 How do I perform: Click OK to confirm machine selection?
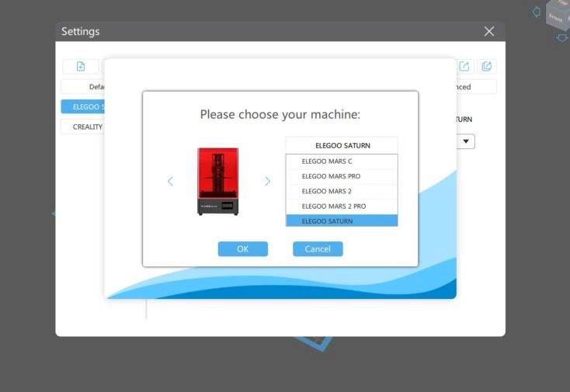(243, 249)
